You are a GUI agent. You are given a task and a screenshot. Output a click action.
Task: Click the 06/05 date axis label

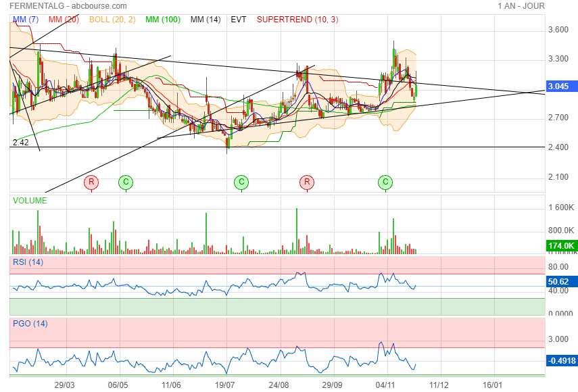pos(118,385)
